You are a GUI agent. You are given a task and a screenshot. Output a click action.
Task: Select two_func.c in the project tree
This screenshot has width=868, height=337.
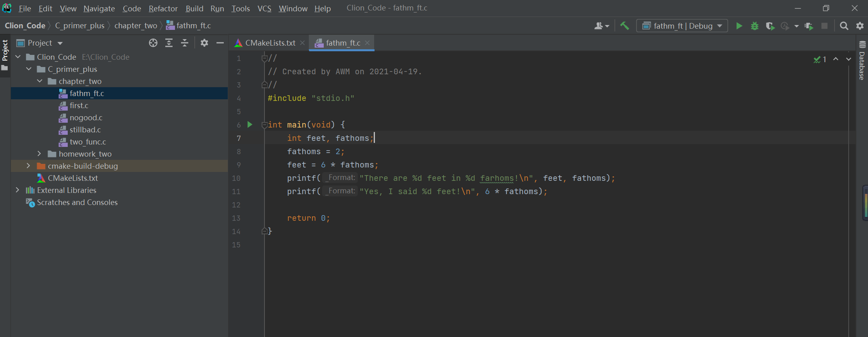[x=87, y=142]
